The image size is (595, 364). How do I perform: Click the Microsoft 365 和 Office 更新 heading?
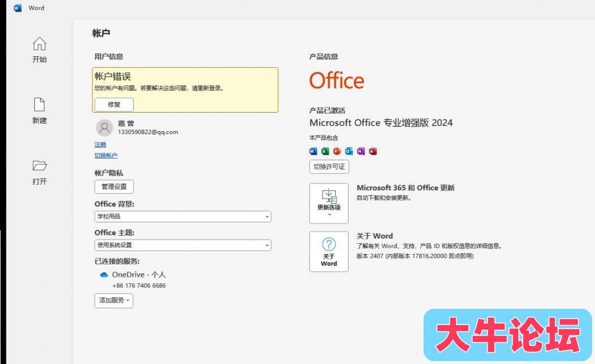tap(406, 188)
